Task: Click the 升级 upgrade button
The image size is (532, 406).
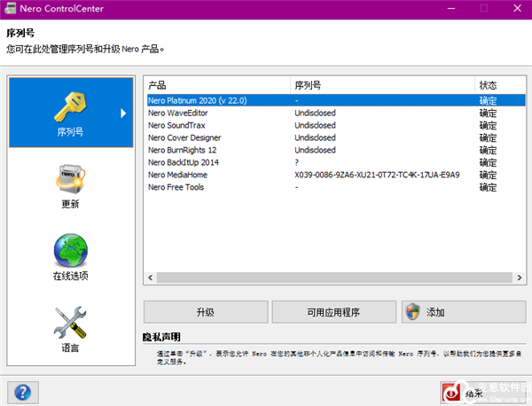Action: tap(206, 312)
